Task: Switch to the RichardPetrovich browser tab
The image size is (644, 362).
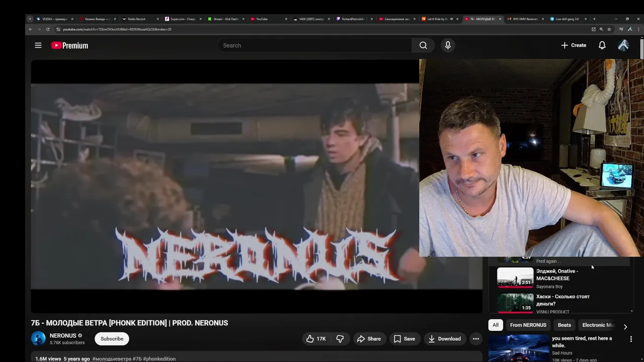Action: pyautogui.click(x=355, y=19)
